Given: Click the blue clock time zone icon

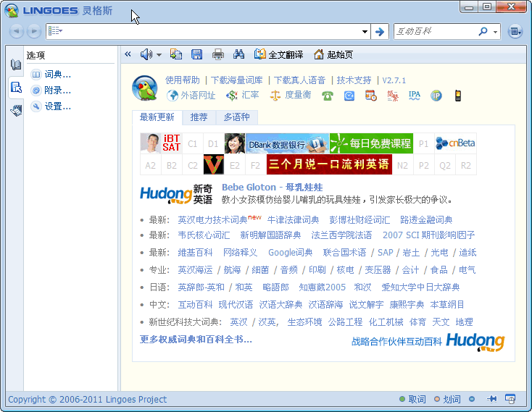Looking at the screenshot, I should (x=349, y=96).
